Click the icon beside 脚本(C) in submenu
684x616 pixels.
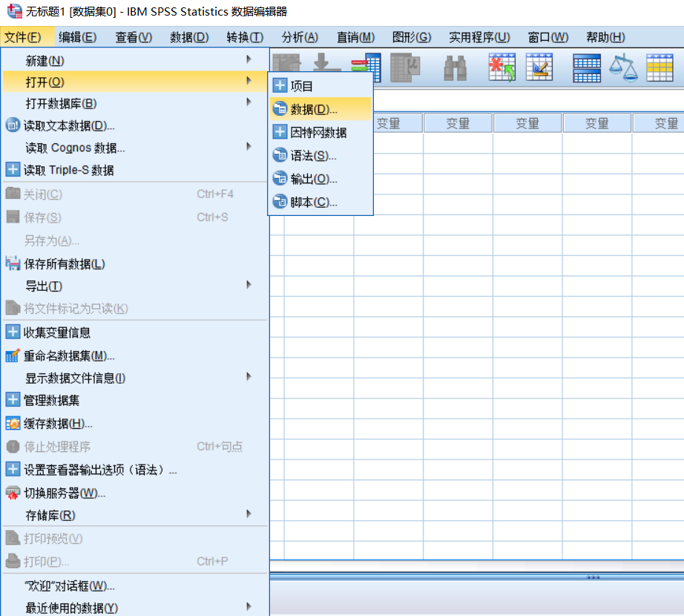click(280, 202)
